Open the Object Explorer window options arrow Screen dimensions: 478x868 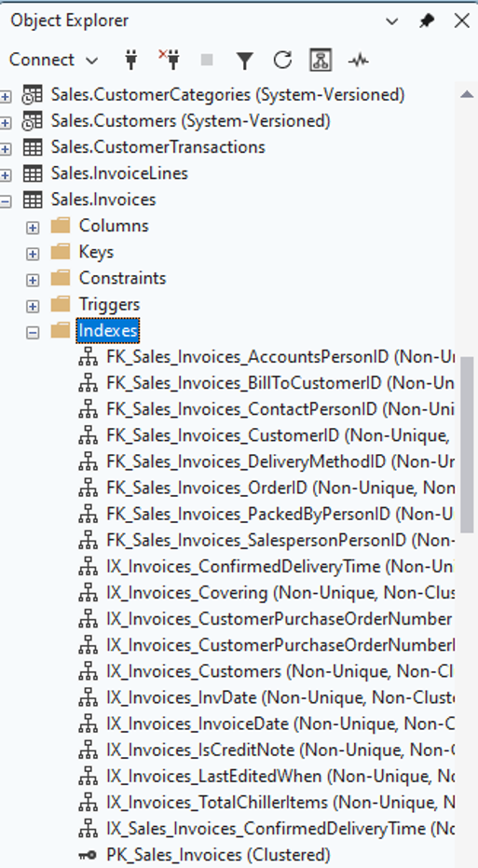click(391, 21)
